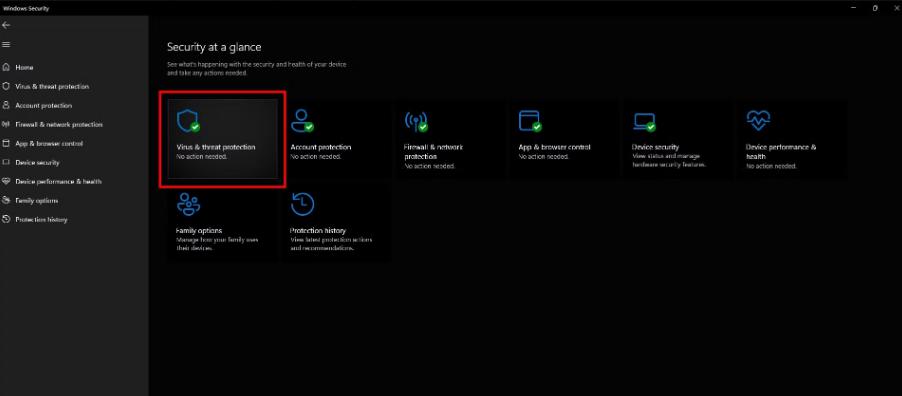
Task: Choose Device security in sidebar
Action: click(37, 162)
